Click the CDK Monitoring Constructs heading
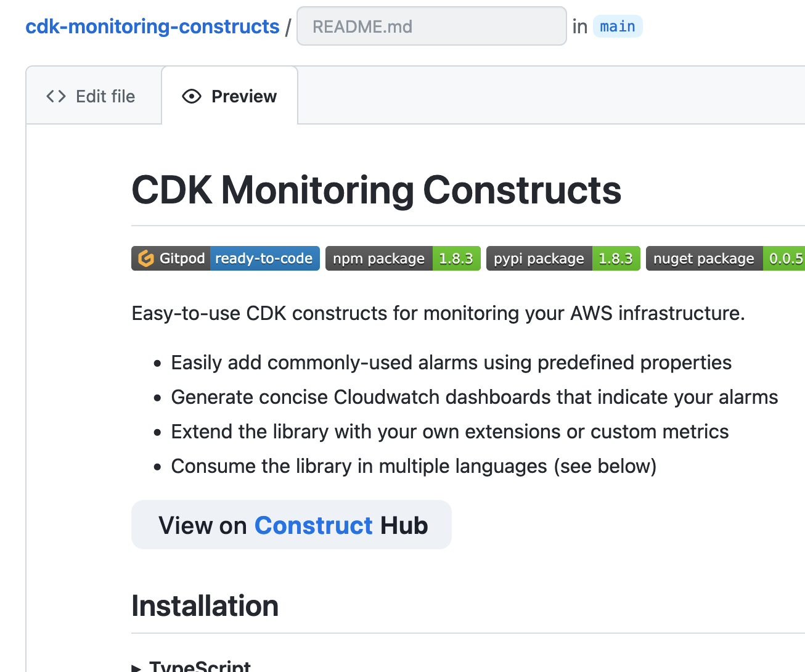Viewport: 805px width, 672px height. [x=377, y=190]
